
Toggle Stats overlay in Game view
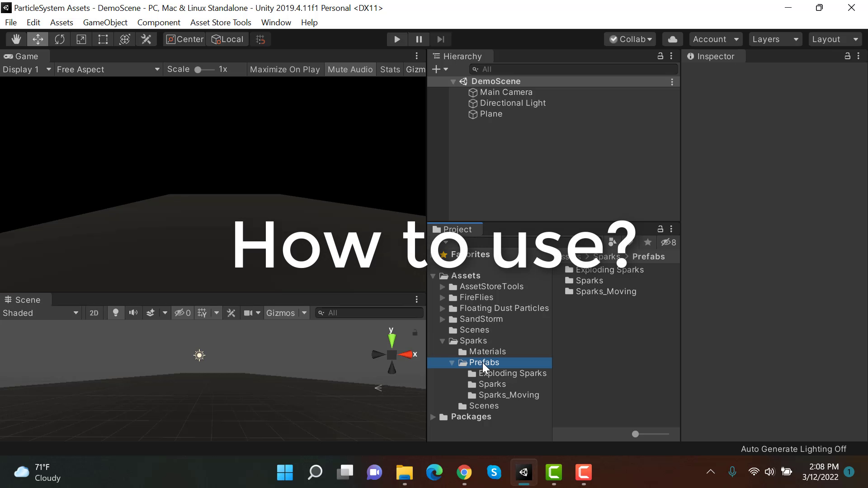[x=390, y=70]
